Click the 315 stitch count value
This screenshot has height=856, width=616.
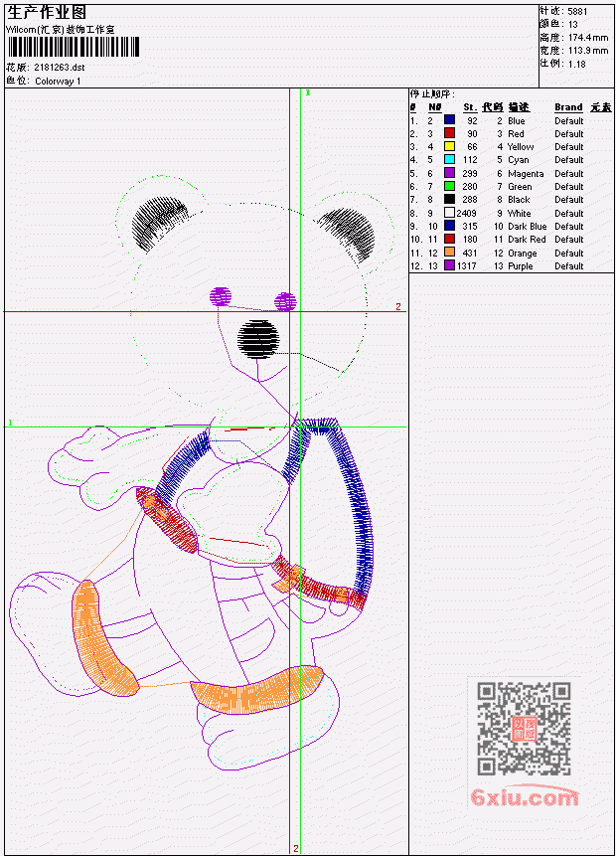[470, 226]
